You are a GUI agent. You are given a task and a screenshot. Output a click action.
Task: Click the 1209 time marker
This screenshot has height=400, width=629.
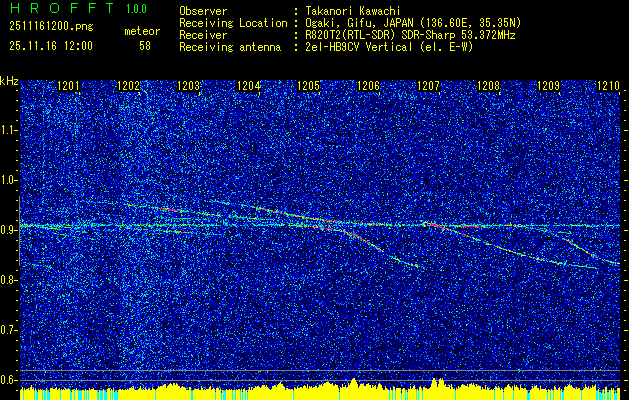tap(549, 85)
